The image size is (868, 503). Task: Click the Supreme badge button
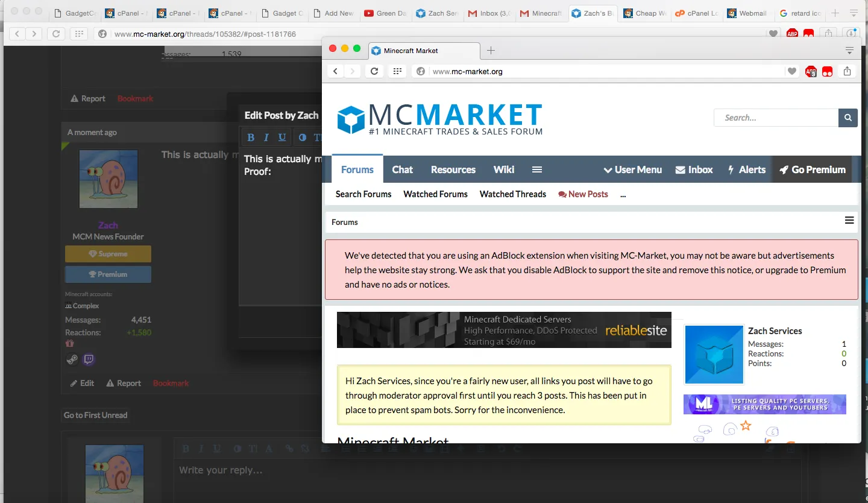click(x=108, y=254)
